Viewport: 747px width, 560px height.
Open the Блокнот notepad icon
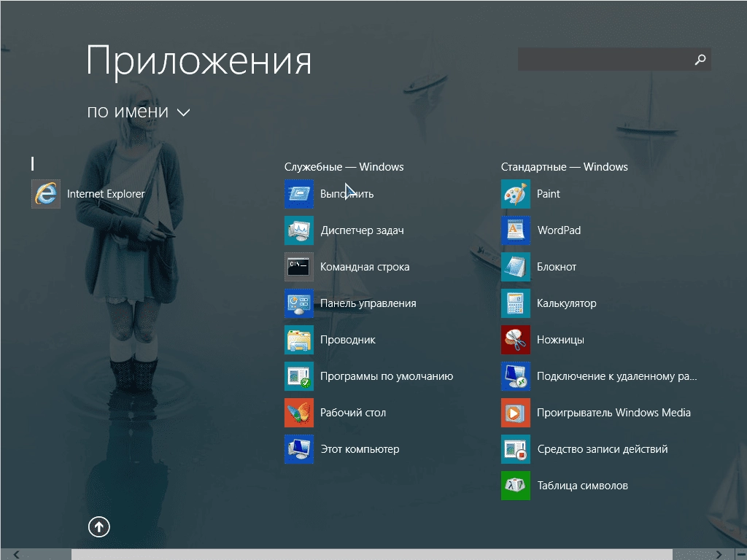[516, 267]
